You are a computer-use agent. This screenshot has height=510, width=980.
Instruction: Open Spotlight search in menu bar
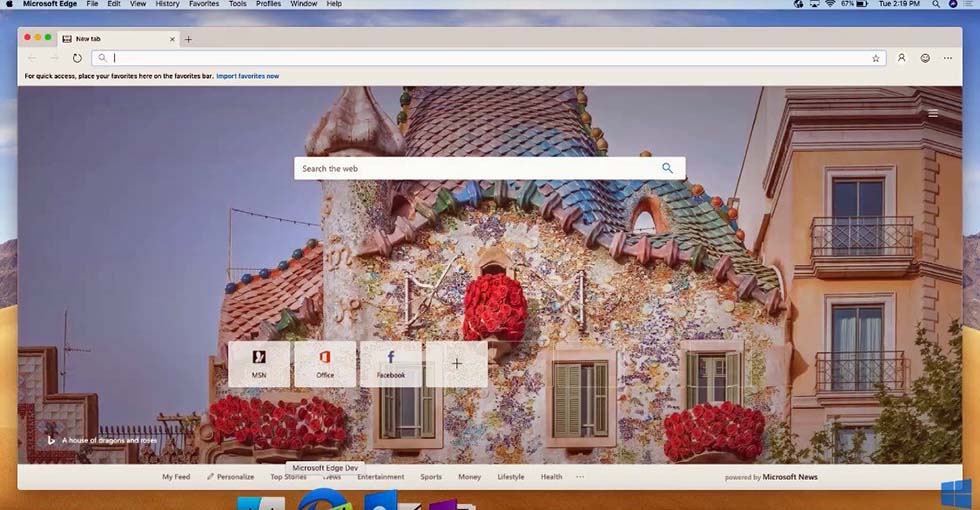936,4
